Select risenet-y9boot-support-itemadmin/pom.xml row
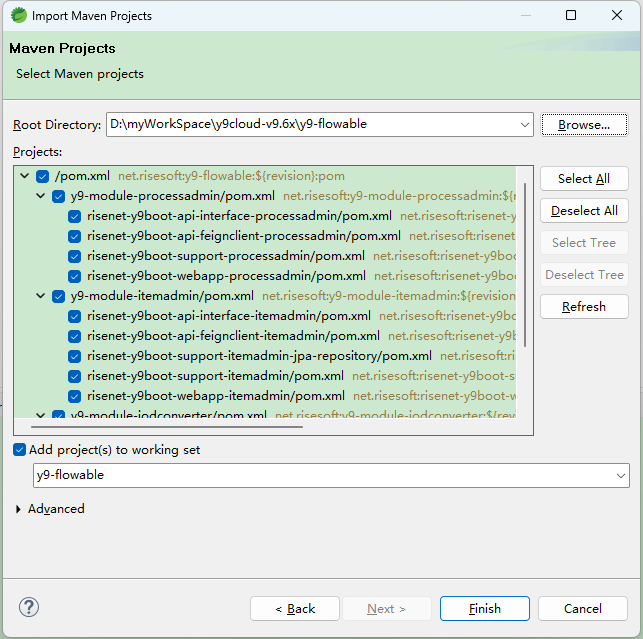 point(215,376)
